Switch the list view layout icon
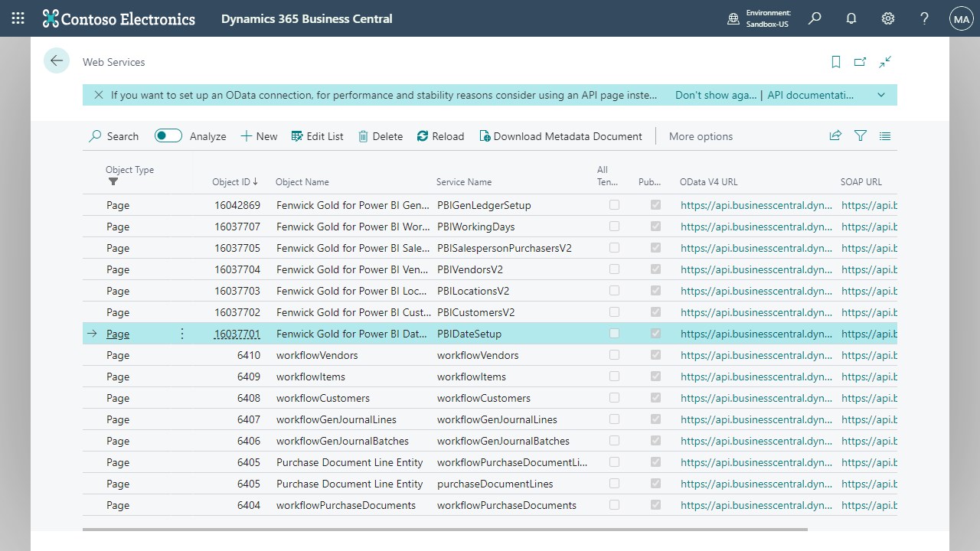 885,135
